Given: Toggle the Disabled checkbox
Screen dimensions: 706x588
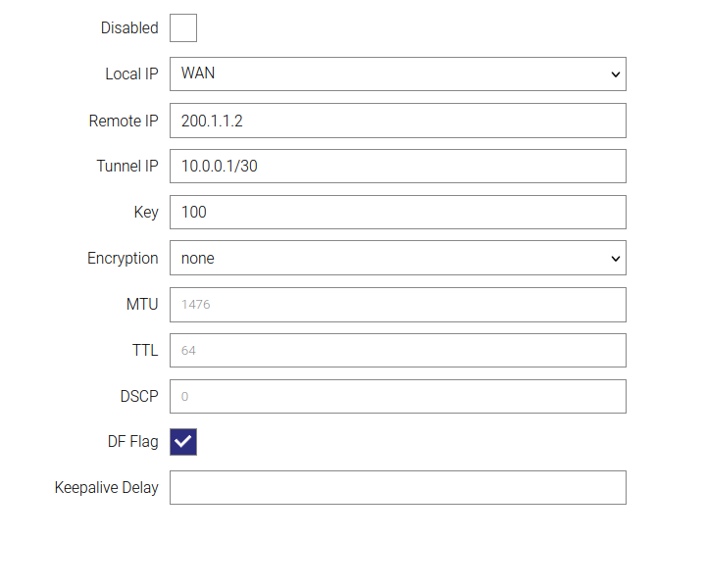Looking at the screenshot, I should click(183, 28).
